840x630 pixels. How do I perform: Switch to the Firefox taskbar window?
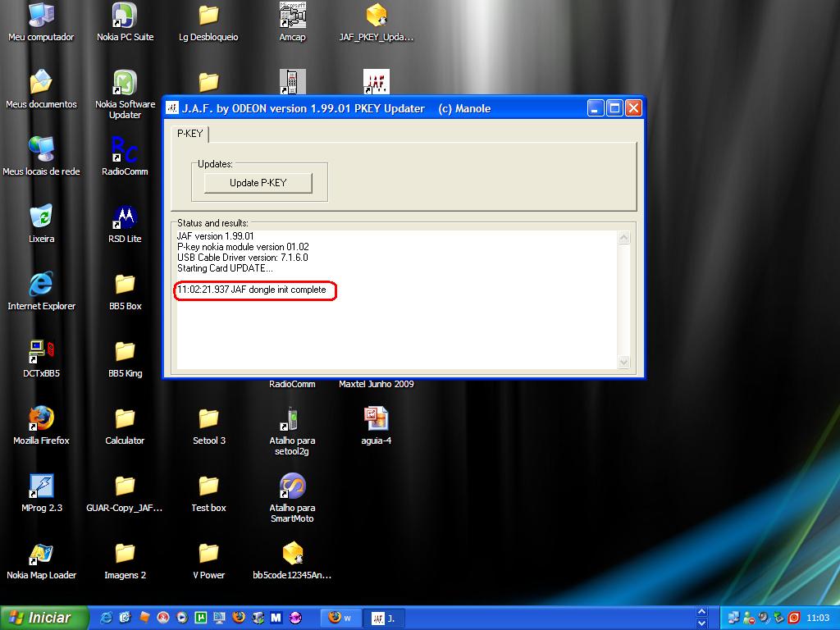click(342, 618)
